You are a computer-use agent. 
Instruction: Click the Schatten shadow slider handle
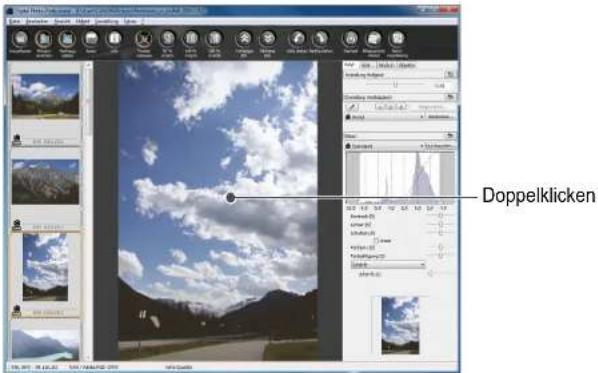pos(440,233)
